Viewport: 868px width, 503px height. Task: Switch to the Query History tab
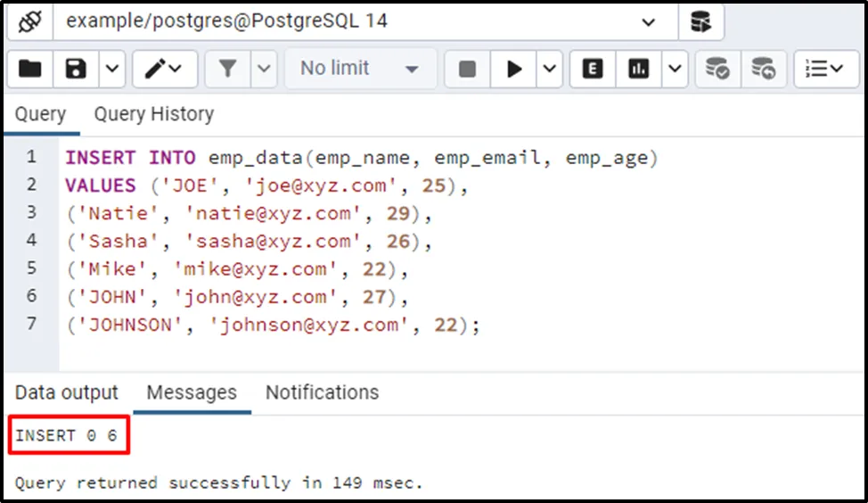(x=154, y=114)
